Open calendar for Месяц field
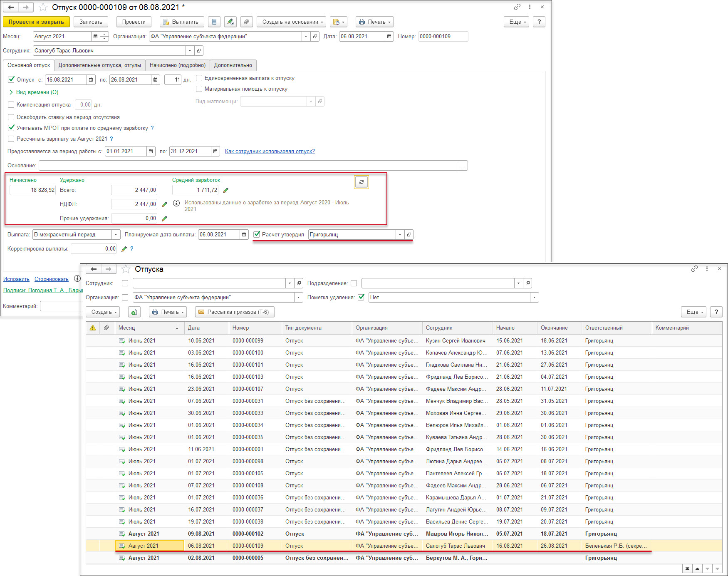728x576 pixels. point(96,37)
